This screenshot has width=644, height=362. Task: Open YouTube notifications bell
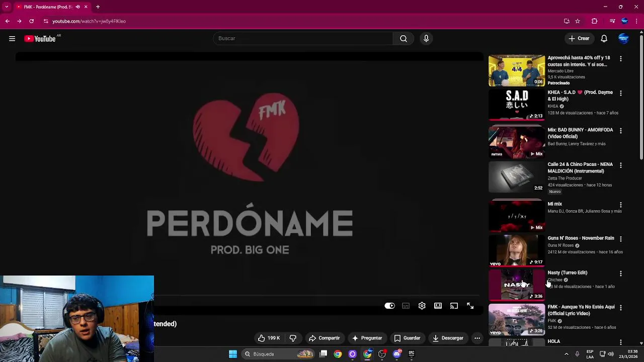tap(604, 39)
